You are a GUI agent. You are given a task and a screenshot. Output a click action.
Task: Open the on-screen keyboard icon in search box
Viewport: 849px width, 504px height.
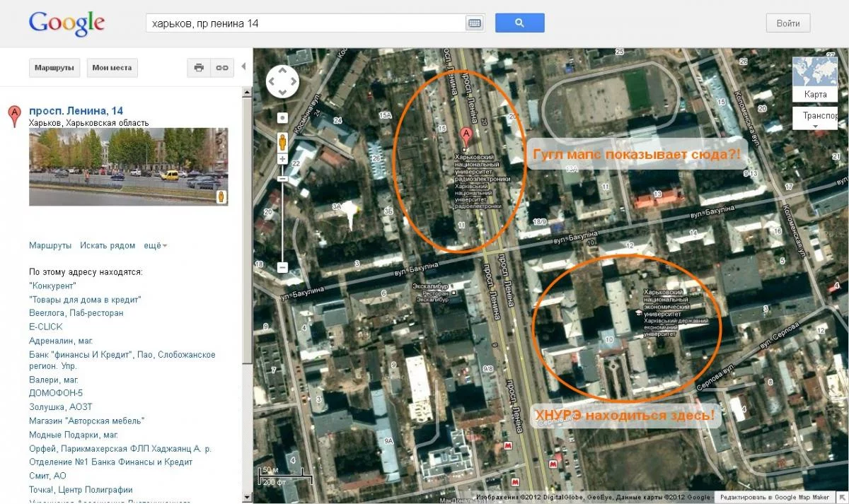tap(474, 23)
